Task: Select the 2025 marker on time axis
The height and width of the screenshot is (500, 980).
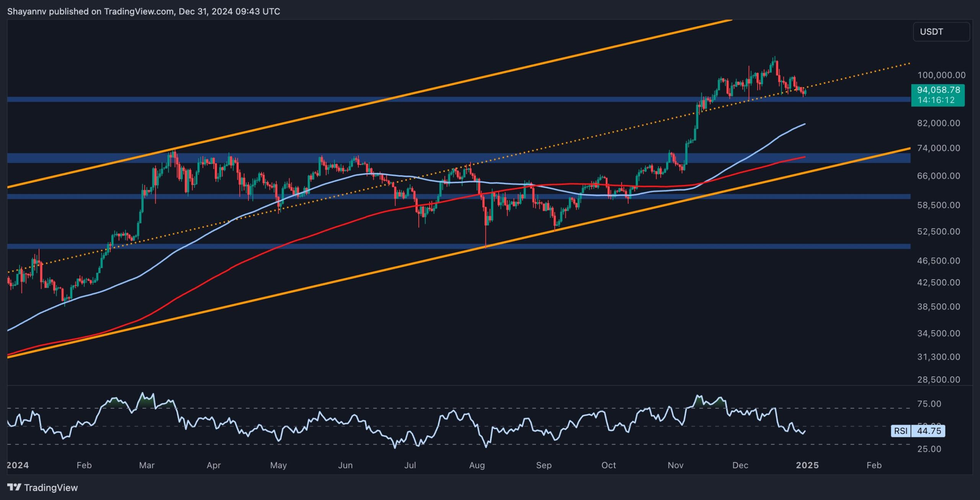Action: pos(807,465)
